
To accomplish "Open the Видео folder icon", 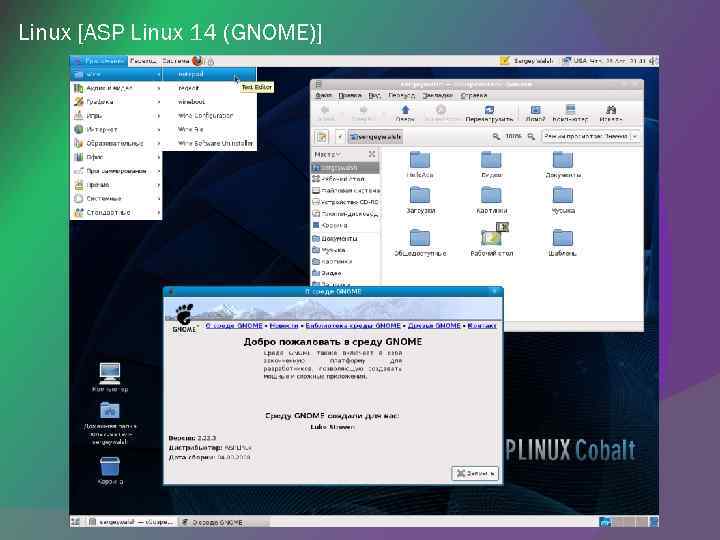I will tap(491, 164).
